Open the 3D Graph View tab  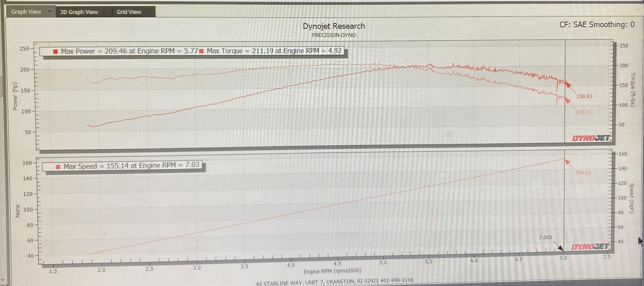click(x=79, y=12)
